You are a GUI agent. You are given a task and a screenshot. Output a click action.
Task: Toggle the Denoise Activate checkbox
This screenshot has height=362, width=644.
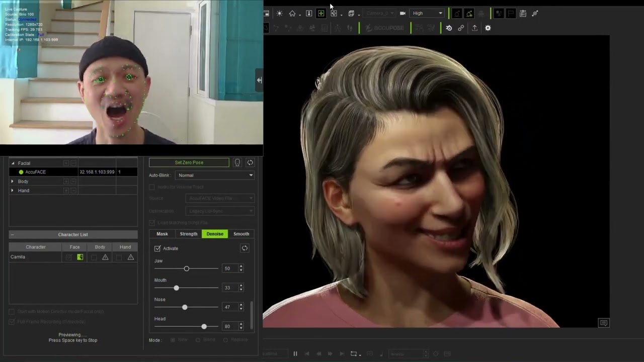[157, 248]
